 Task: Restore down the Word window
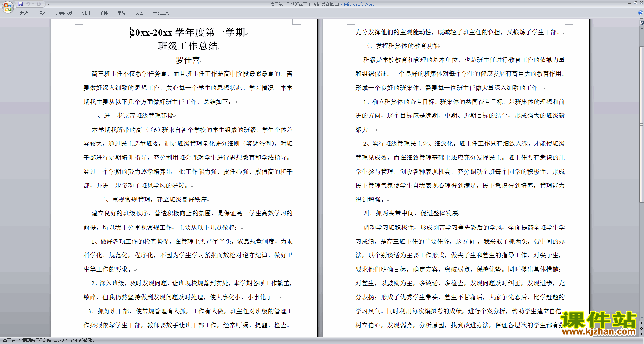(635, 3)
